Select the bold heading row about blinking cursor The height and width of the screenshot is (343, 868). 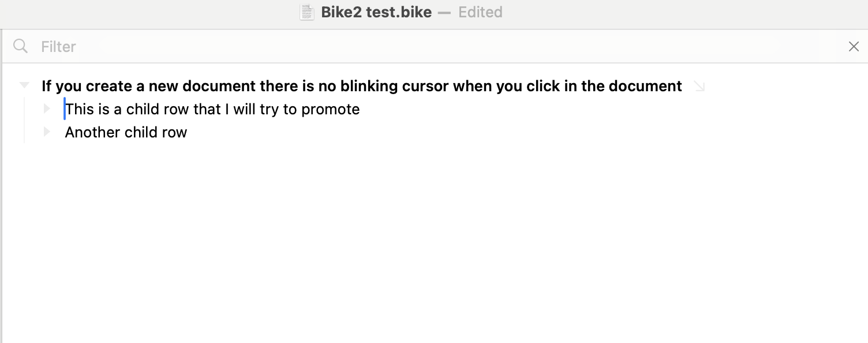tap(361, 86)
